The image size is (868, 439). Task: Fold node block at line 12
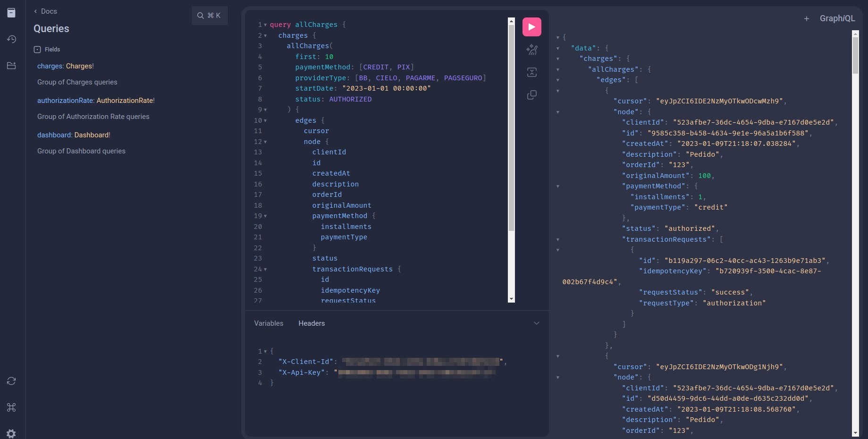(x=265, y=142)
